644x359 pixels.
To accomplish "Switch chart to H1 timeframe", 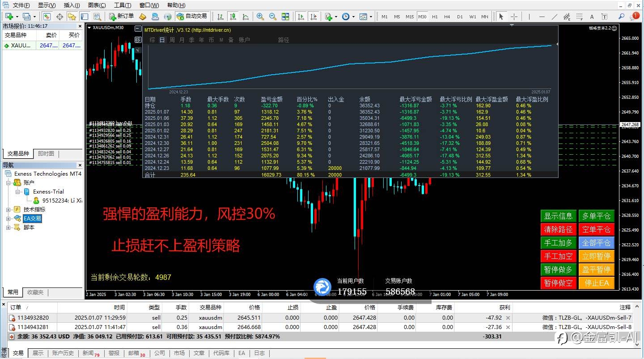I will 435,17.
